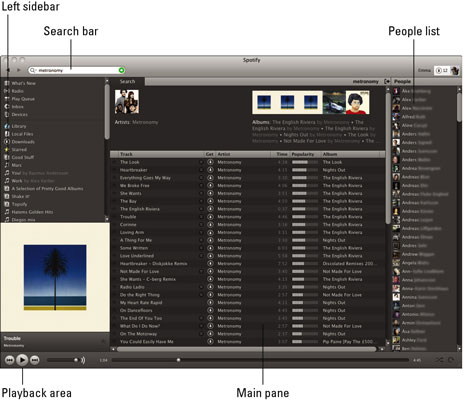Screen dimensions: 463x400
Task: Click the Get icon for Heartbreaker
Action: click(x=210, y=170)
